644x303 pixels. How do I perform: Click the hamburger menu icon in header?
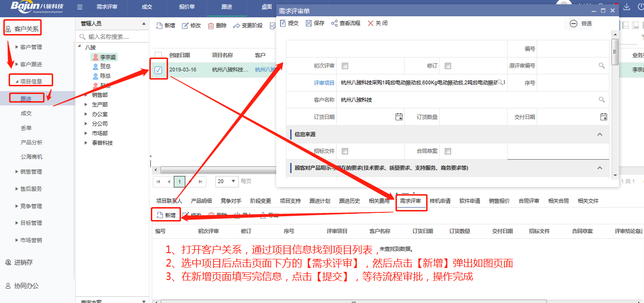coord(79,7)
